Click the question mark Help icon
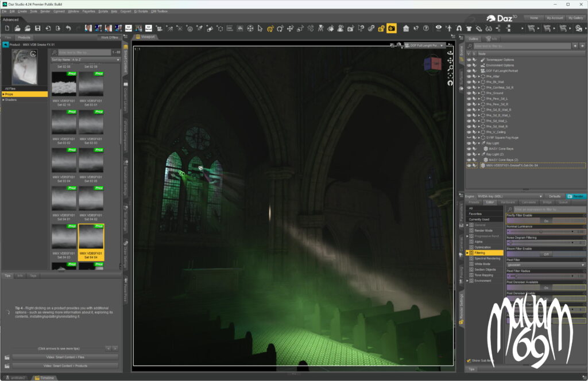 [x=426, y=29]
